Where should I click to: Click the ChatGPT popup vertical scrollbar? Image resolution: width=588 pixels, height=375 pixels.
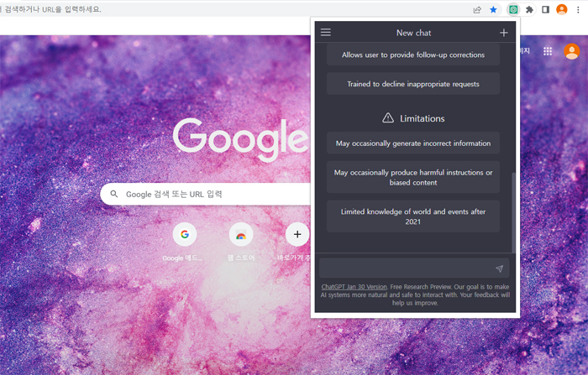(513, 212)
